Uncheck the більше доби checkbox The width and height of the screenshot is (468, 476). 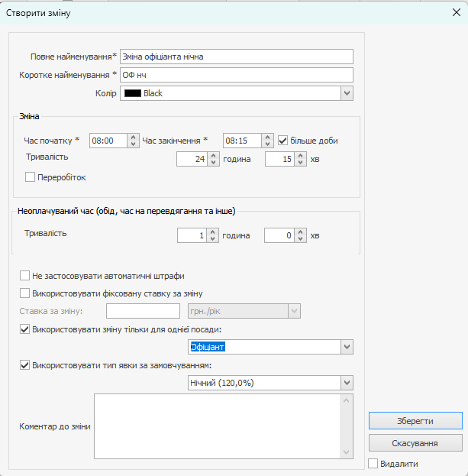(x=282, y=141)
